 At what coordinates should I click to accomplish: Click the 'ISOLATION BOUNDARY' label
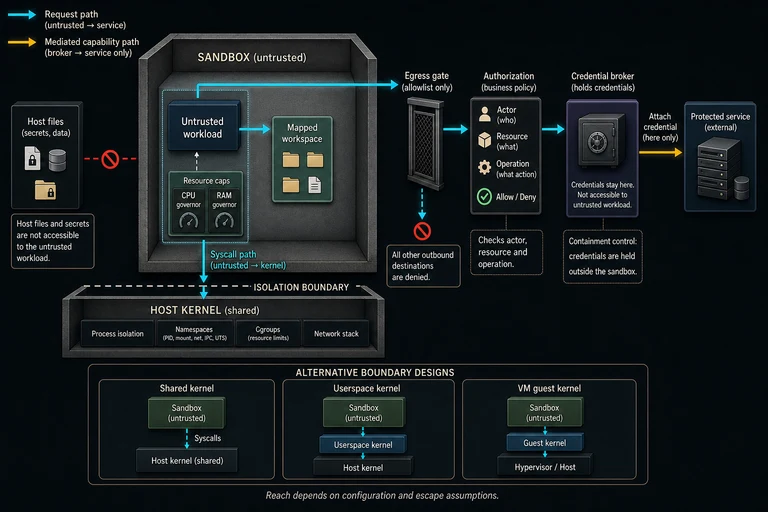point(301,288)
